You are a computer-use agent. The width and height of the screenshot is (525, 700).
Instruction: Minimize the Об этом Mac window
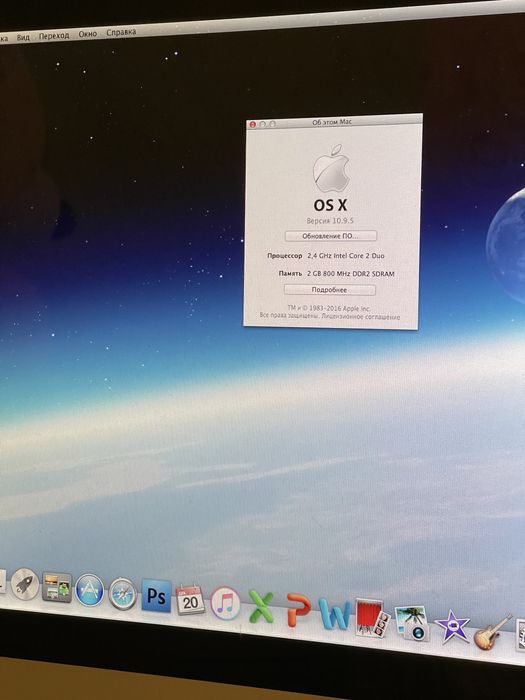pyautogui.click(x=262, y=124)
